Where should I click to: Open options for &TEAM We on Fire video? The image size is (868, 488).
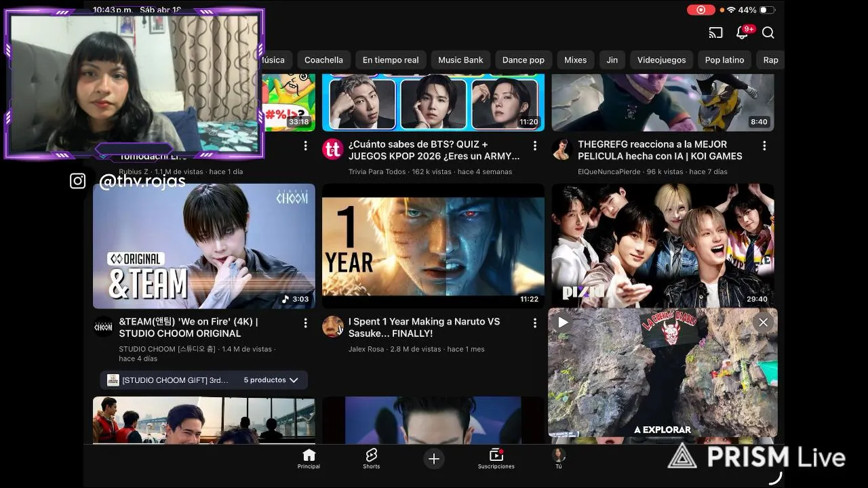(305, 323)
